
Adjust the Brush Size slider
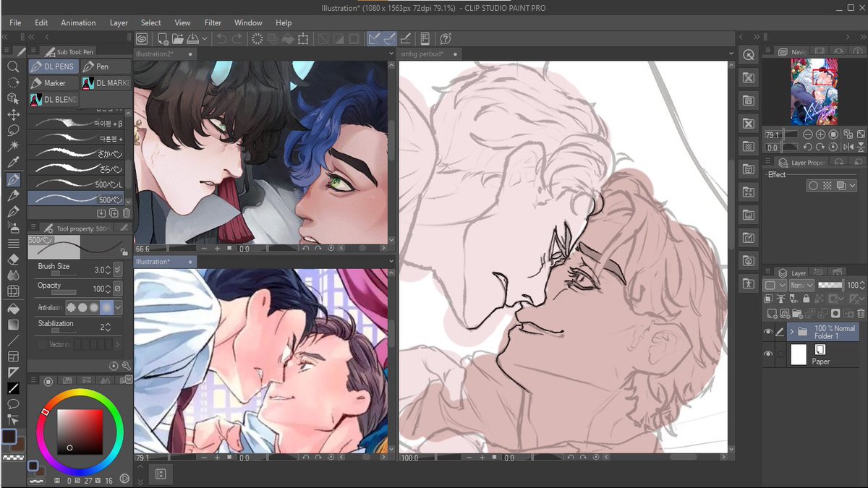click(64, 273)
